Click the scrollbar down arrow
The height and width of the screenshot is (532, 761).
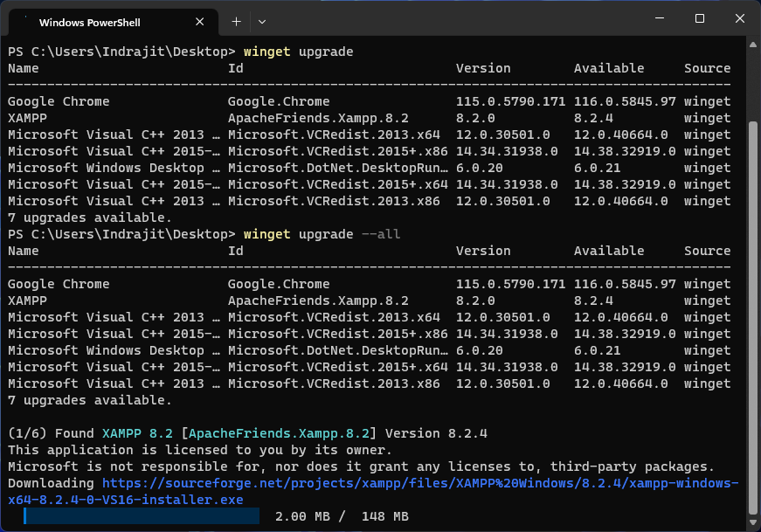(x=753, y=523)
